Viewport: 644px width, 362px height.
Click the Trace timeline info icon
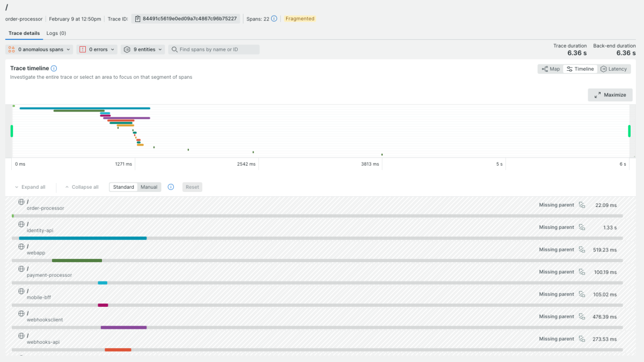(x=54, y=69)
